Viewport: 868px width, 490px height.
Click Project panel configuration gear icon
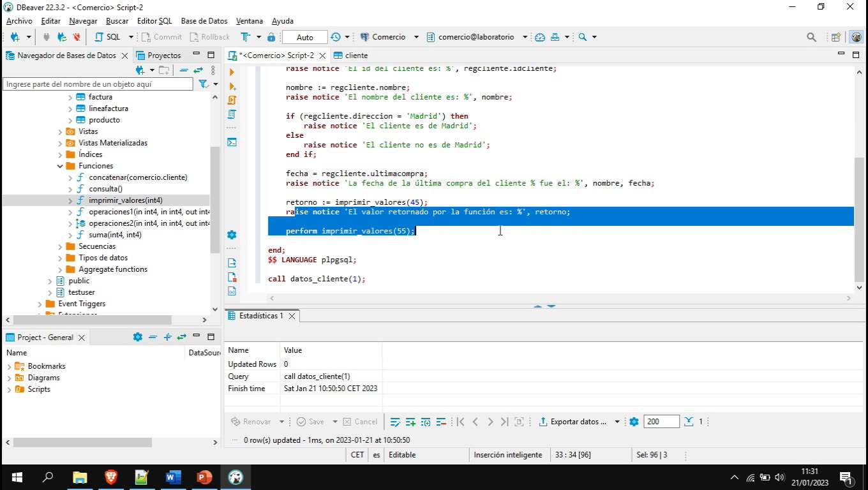pyautogui.click(x=137, y=337)
